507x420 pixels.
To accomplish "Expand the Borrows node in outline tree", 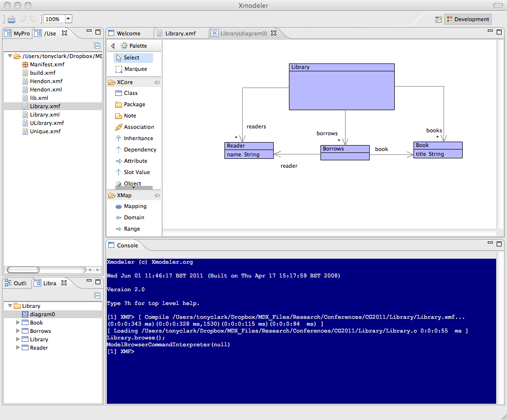I will pos(18,331).
